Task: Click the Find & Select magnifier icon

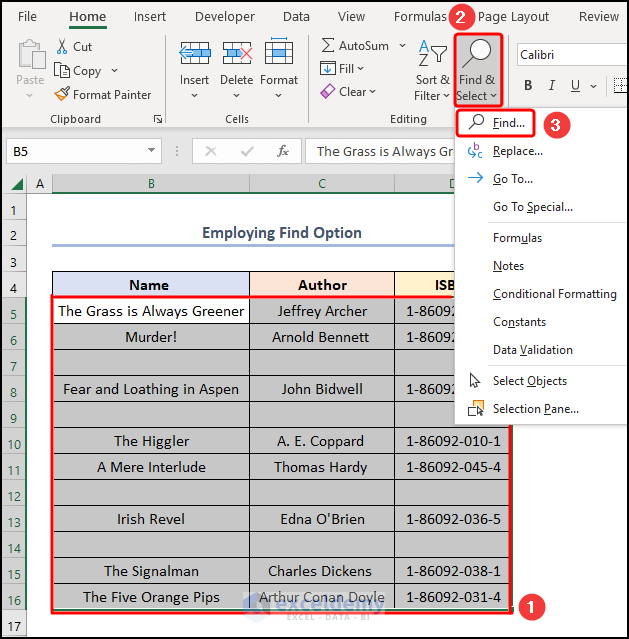Action: point(477,53)
